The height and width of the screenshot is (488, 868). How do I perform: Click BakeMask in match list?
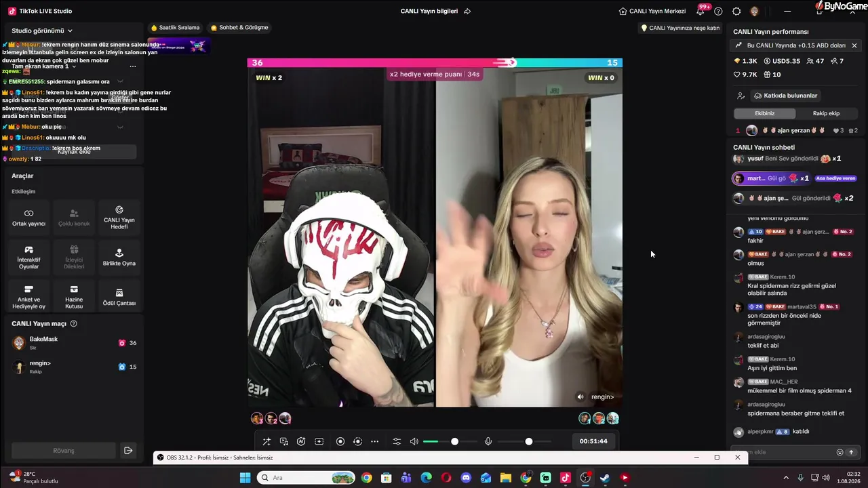[75, 342]
